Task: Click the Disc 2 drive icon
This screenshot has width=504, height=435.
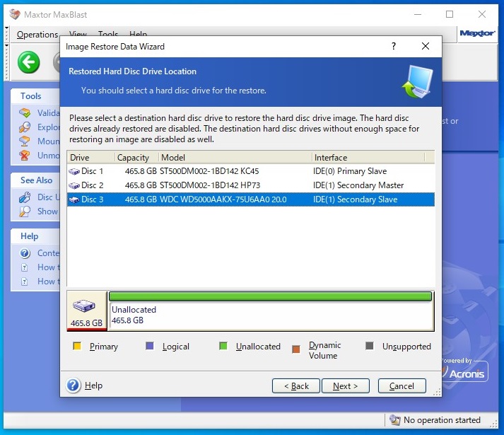Action: click(74, 185)
